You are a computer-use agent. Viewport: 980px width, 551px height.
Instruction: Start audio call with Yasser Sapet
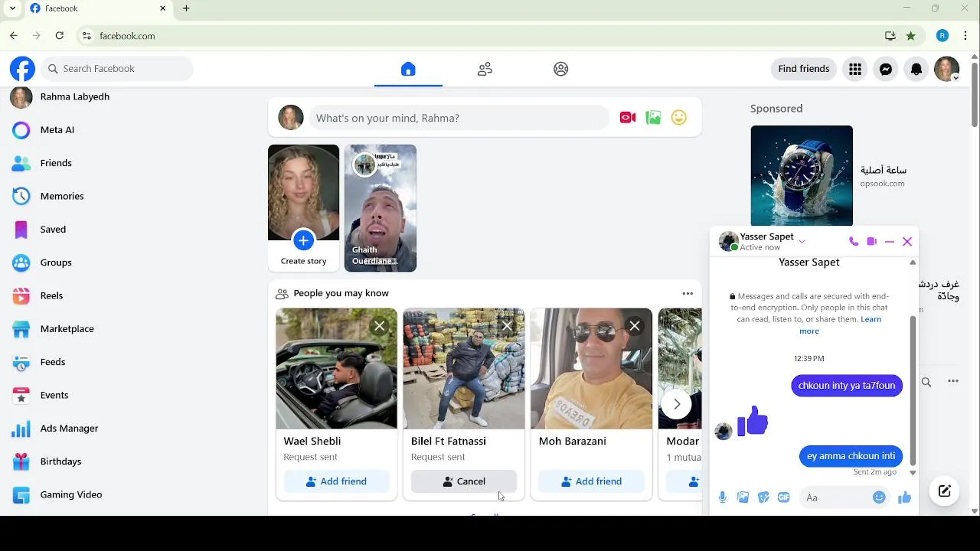(854, 242)
